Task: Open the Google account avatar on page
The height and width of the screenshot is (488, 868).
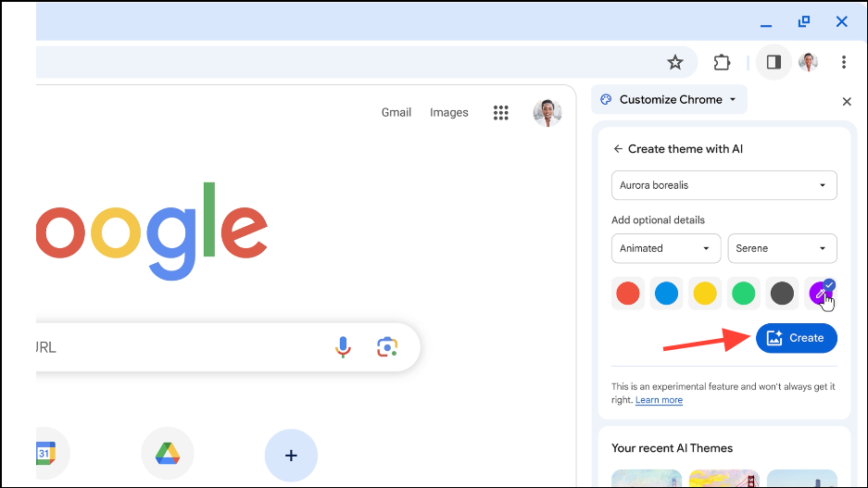Action: pyautogui.click(x=547, y=113)
